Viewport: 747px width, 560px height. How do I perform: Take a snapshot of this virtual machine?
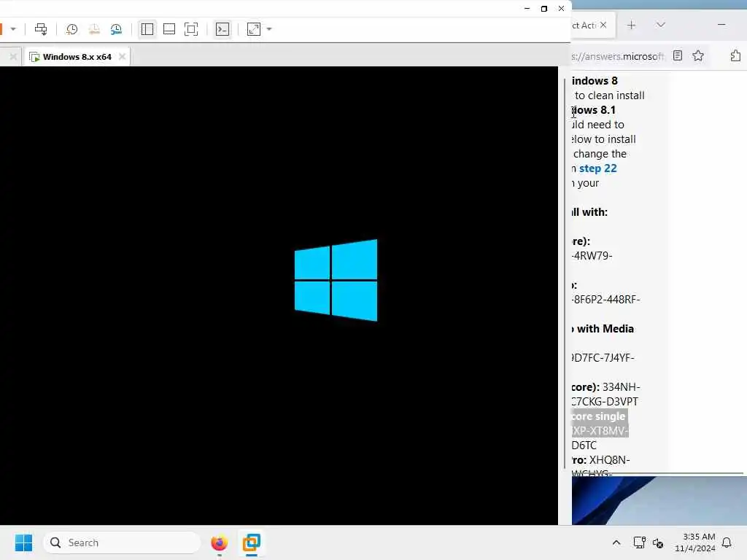pyautogui.click(x=72, y=29)
